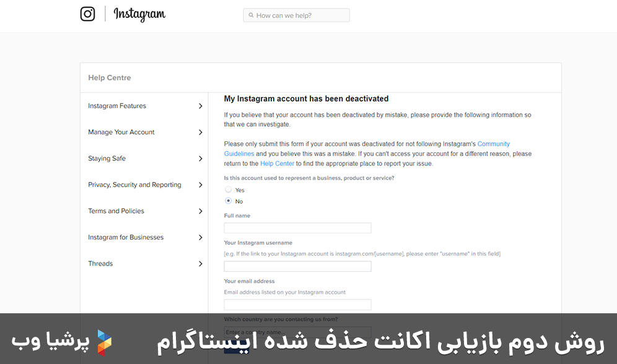
Task: Expand the Manage Your Account section
Action: [x=201, y=132]
